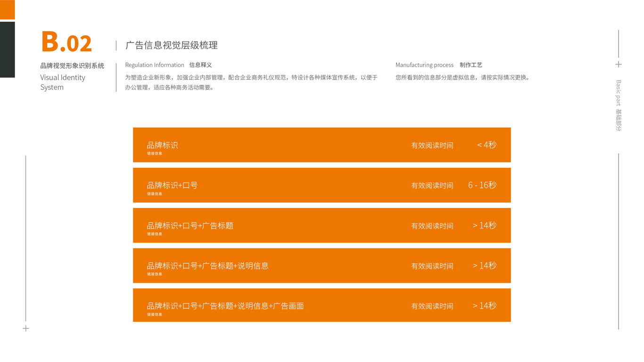Click '链接信息' under the '+广告画面' title

(154, 314)
